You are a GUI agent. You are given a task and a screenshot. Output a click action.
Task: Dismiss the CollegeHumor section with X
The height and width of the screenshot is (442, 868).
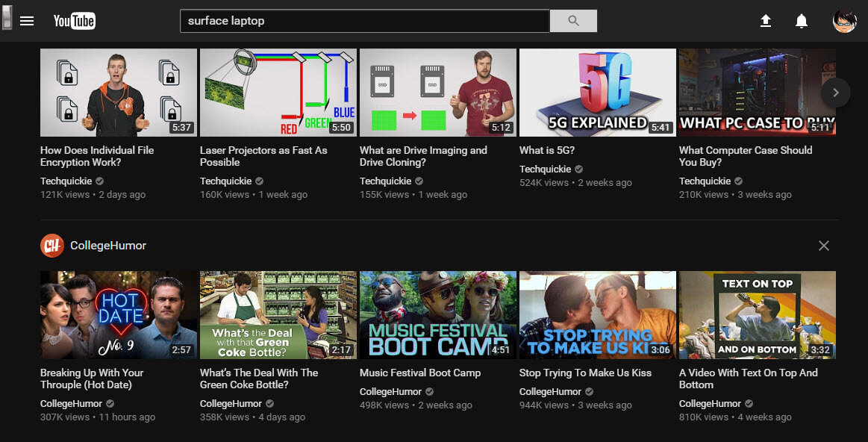(x=824, y=246)
